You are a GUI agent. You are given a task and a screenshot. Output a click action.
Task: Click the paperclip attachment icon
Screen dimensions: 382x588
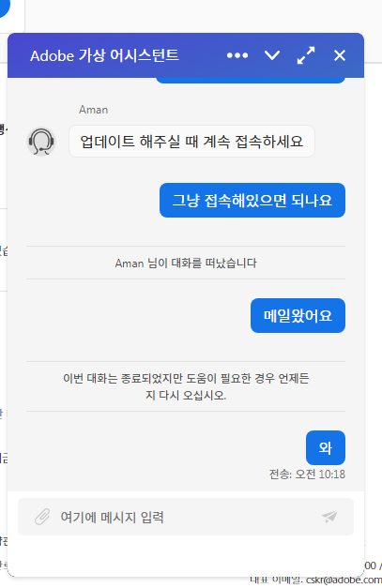[x=42, y=517]
